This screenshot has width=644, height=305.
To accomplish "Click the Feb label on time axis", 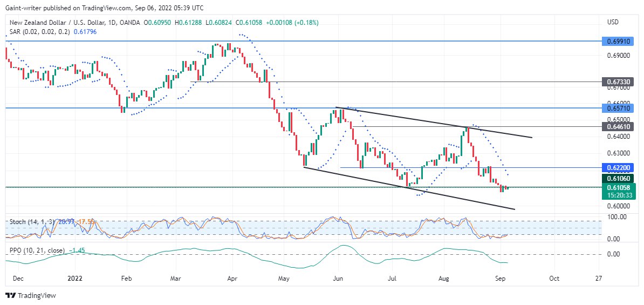I will [x=127, y=279].
